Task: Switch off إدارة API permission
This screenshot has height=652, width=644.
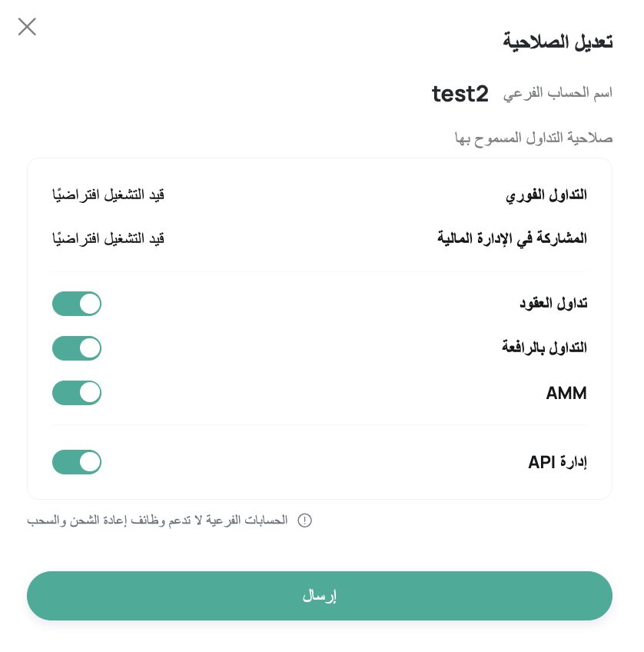Action: click(77, 462)
